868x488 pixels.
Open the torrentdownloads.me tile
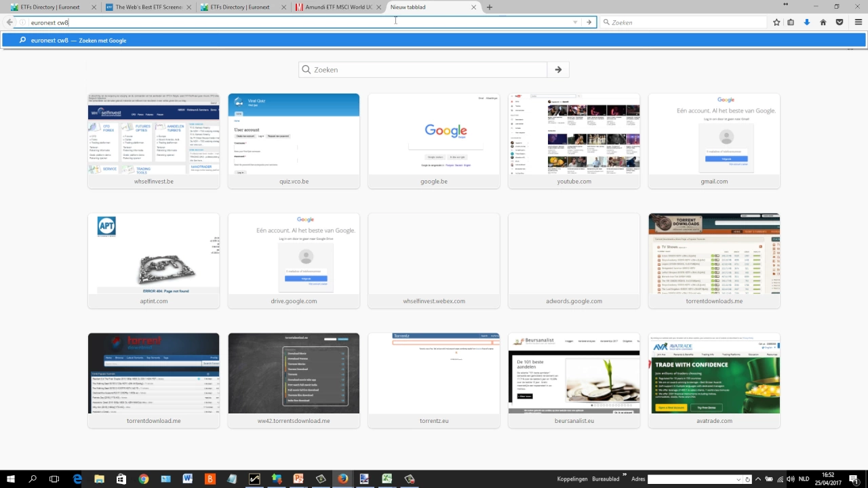tap(714, 261)
